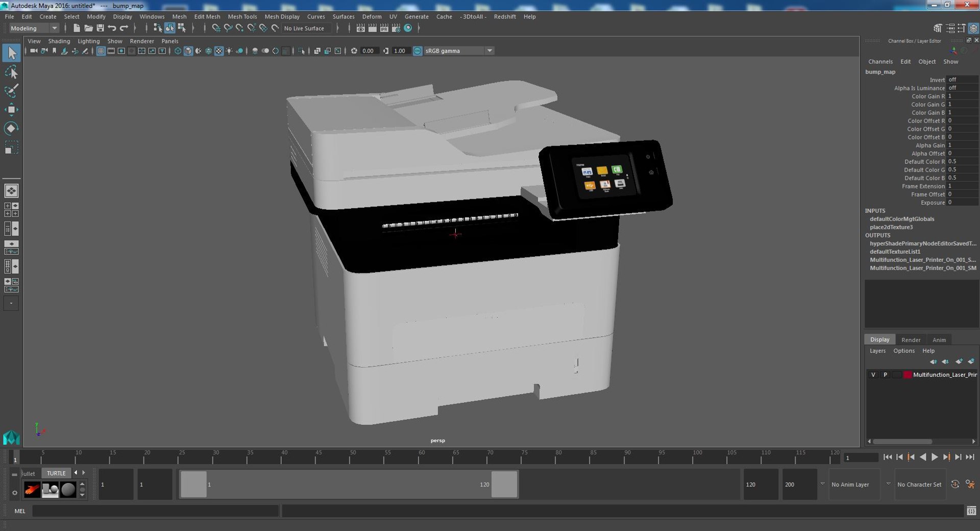
Task: Switch to Render layer tab
Action: point(911,340)
